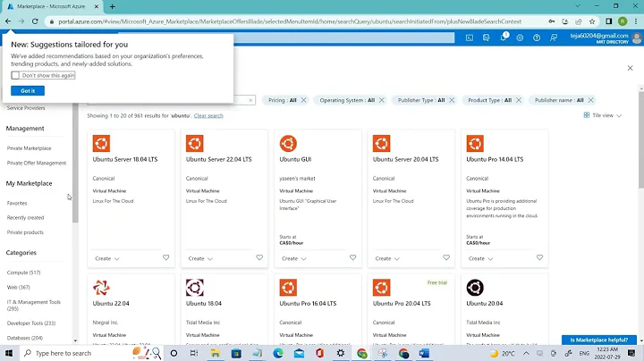Select Compute (517) category
Image resolution: width=644 pixels, height=361 pixels.
tap(24, 273)
